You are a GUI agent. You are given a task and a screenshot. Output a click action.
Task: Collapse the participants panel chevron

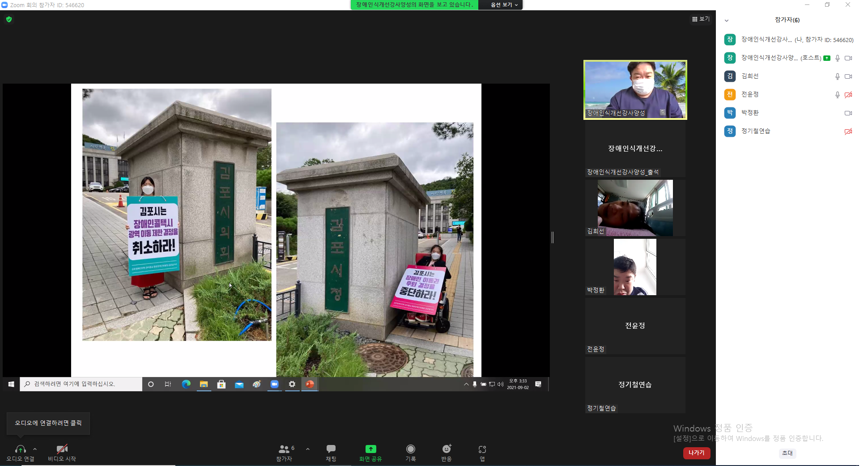pos(727,21)
